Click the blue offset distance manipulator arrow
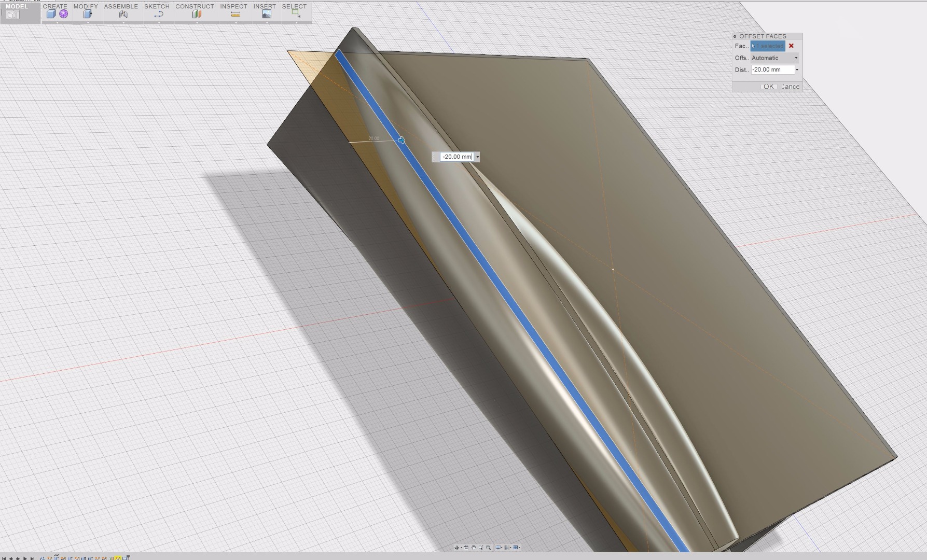The height and width of the screenshot is (560, 927). tap(402, 141)
